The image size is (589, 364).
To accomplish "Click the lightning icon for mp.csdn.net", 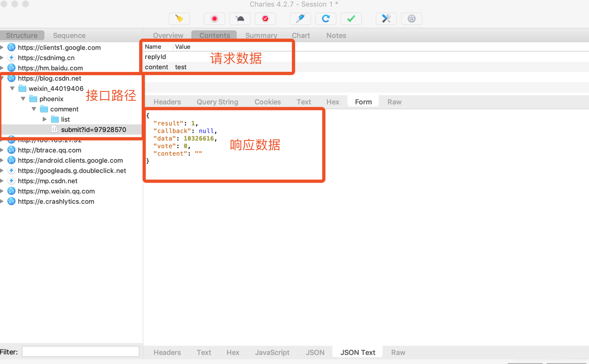I will (11, 181).
